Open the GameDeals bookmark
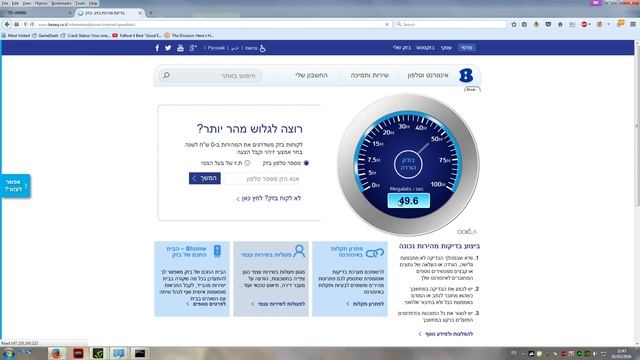This screenshot has width=640, height=360. click(x=45, y=36)
